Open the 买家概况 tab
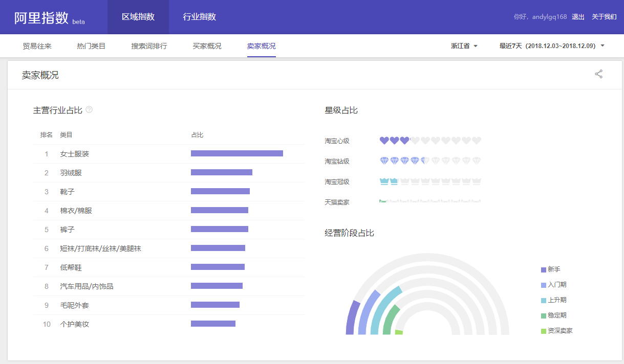Viewport: 624px width, 364px height. (x=207, y=46)
